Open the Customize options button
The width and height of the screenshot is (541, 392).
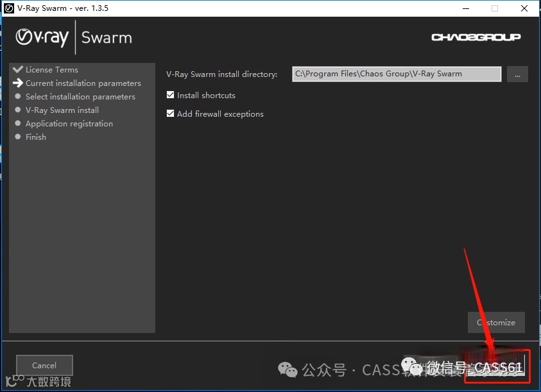click(x=496, y=322)
